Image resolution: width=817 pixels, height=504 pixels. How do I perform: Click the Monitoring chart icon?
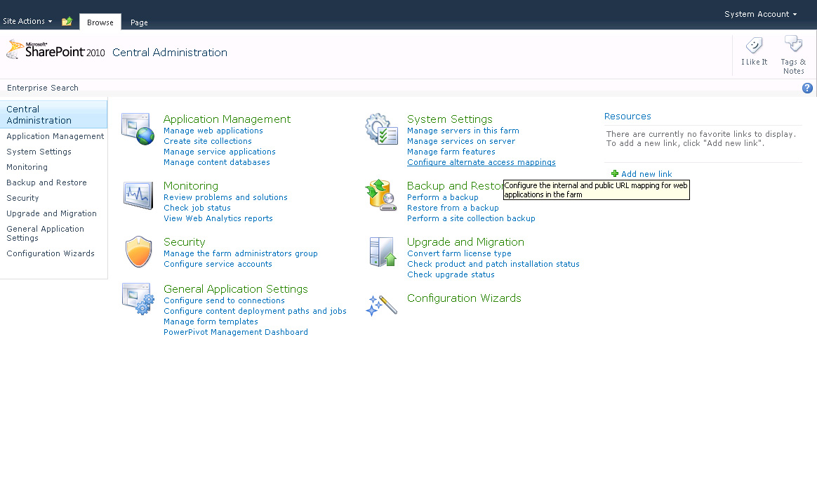[x=138, y=195]
